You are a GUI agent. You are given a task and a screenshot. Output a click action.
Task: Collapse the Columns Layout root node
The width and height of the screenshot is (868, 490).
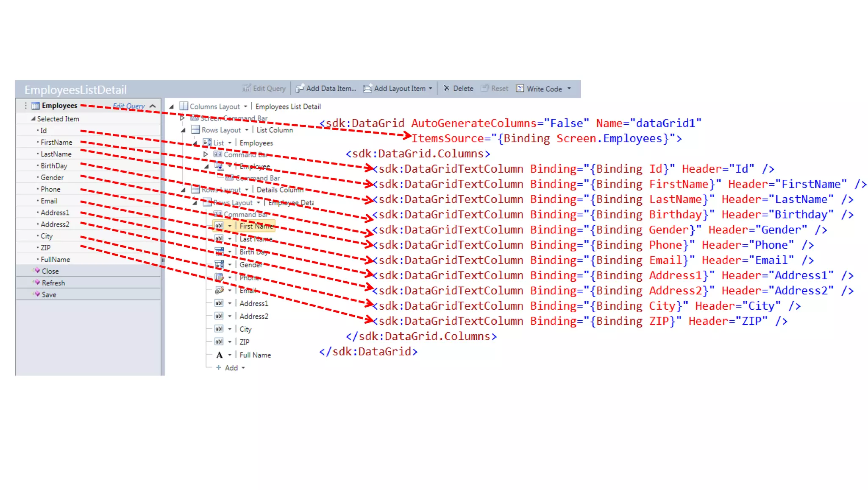pyautogui.click(x=172, y=106)
